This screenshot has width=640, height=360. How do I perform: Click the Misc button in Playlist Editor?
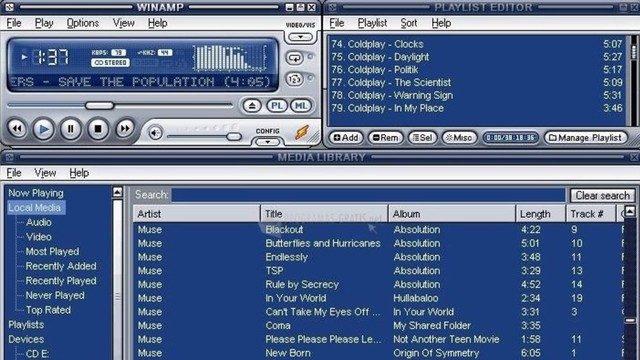[459, 138]
